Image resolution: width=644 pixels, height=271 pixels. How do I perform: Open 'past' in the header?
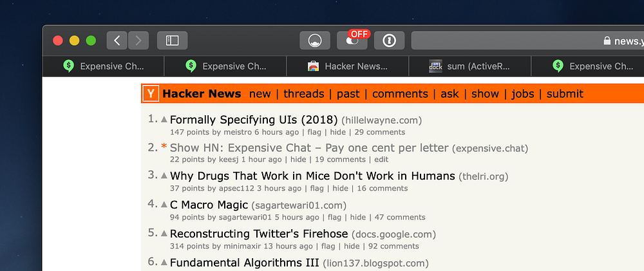(348, 94)
